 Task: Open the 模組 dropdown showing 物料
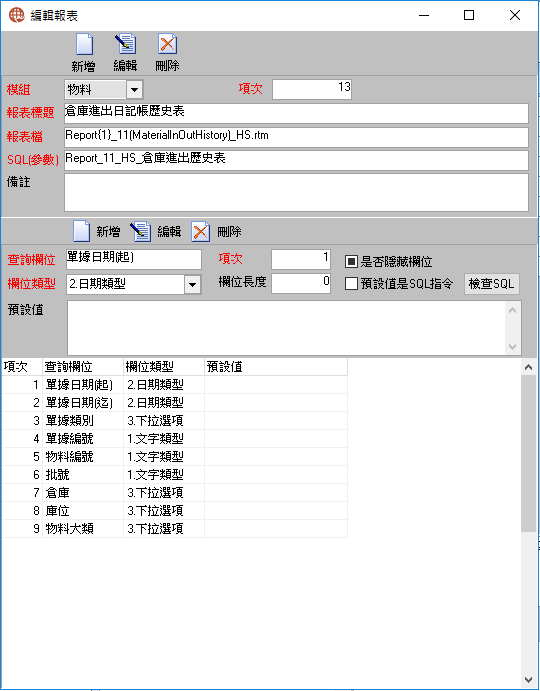(x=134, y=90)
